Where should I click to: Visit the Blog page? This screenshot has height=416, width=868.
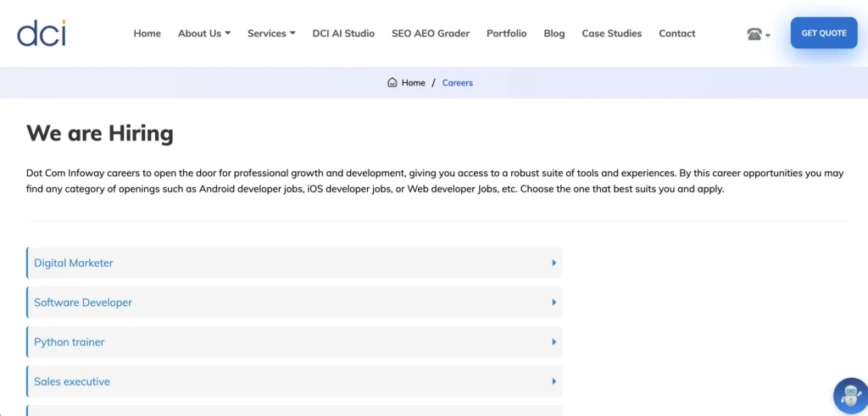554,33
